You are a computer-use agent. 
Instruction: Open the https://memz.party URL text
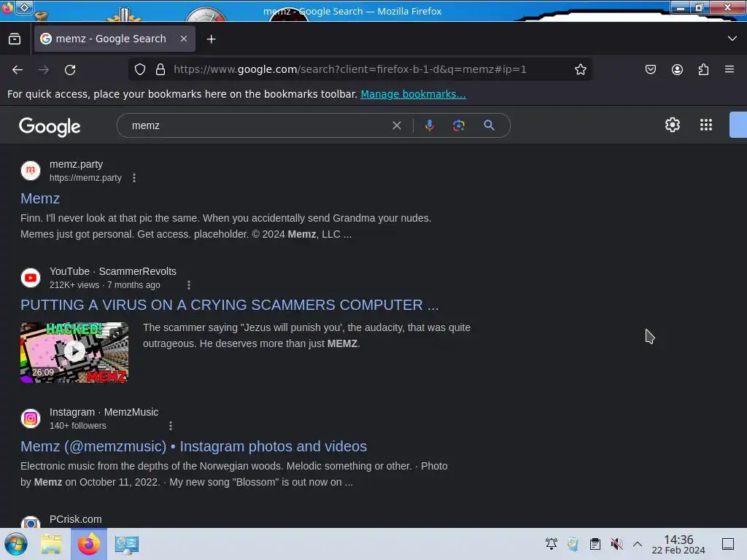coord(85,178)
